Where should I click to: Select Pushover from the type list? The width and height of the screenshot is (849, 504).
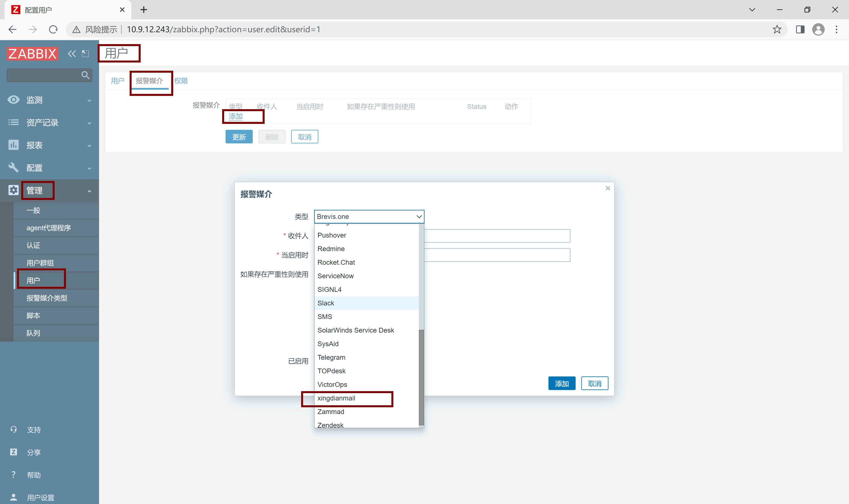click(x=366, y=235)
